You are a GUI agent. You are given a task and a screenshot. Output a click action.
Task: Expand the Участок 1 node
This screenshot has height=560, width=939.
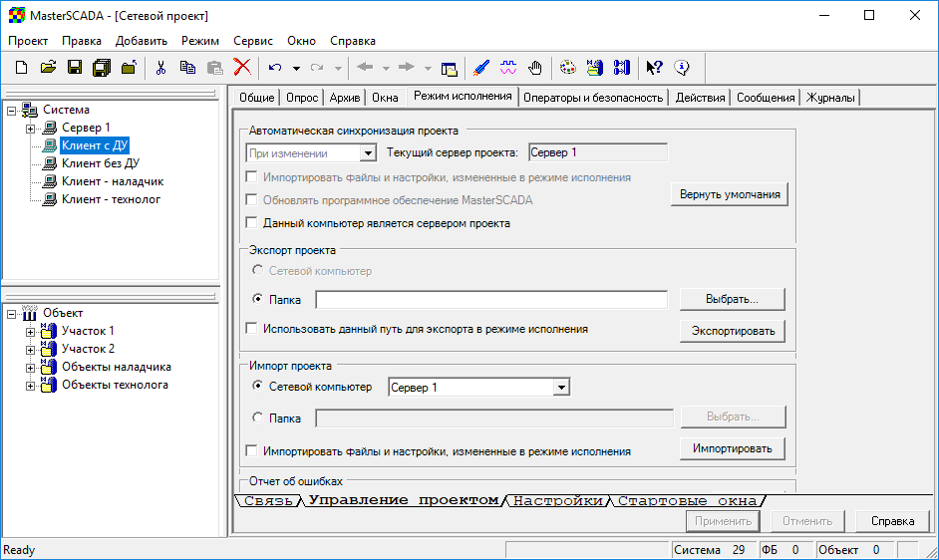tap(30, 332)
